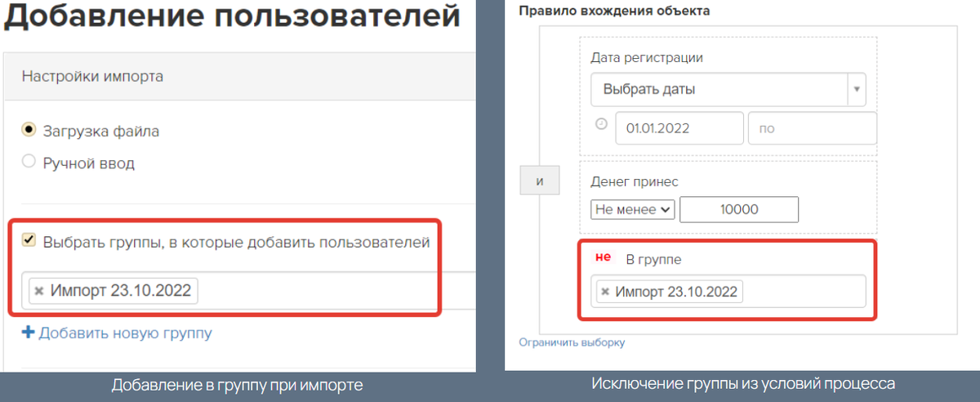
Task: Toggle the НЕ negation badge for В группе
Action: tap(603, 257)
